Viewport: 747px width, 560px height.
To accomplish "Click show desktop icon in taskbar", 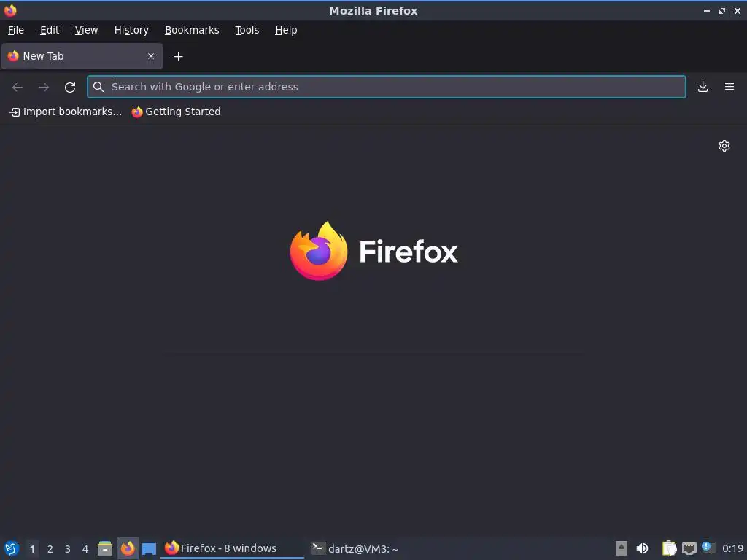I will point(149,549).
